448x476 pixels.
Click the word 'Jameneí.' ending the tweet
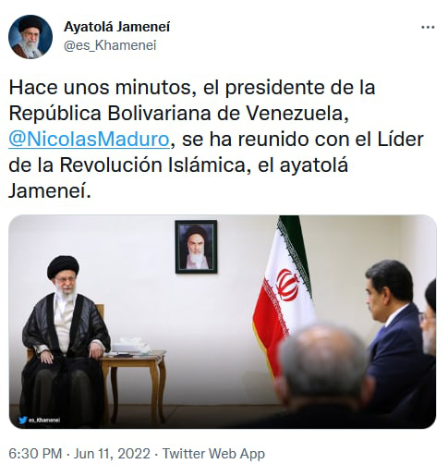coord(50,191)
